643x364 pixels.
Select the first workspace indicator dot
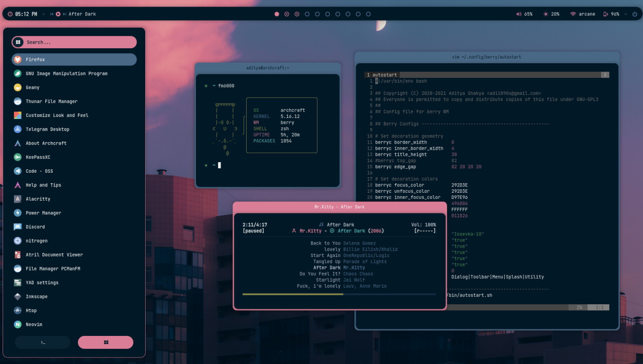tap(277, 14)
